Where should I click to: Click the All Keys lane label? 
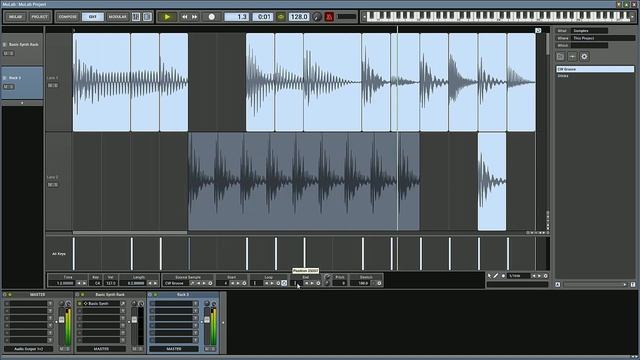point(59,254)
